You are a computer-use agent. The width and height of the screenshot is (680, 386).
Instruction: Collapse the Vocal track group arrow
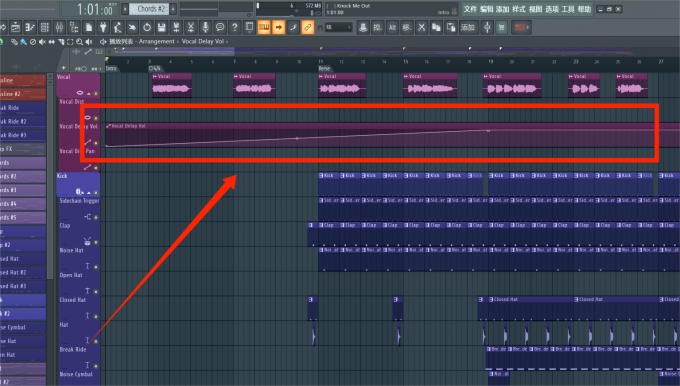89,94
